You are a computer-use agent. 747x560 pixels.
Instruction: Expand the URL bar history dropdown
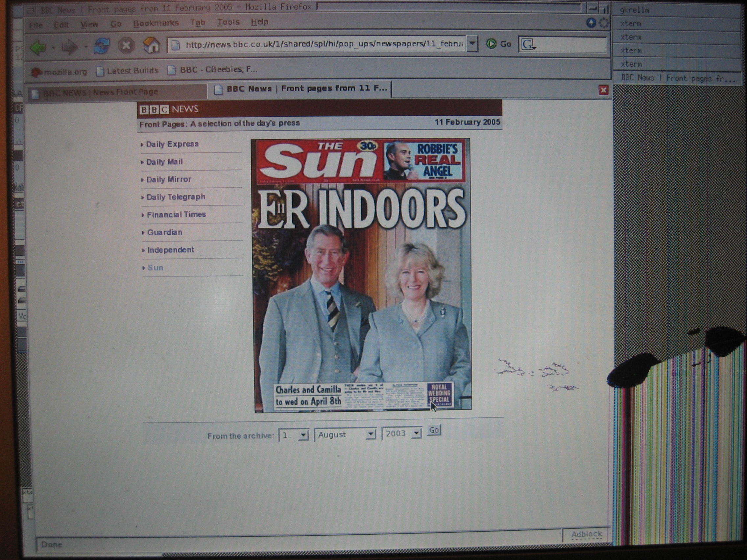472,43
